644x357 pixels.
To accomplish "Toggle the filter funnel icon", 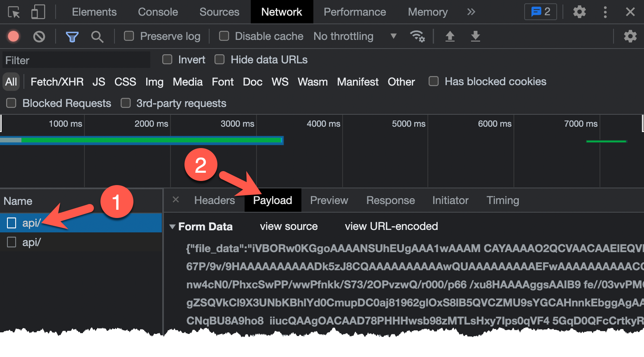I will coord(72,37).
